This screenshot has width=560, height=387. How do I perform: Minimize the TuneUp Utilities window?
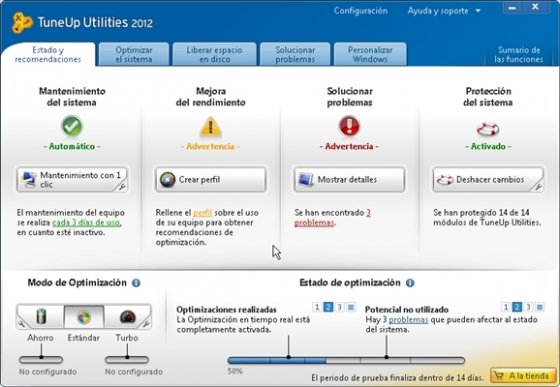pyautogui.click(x=512, y=8)
